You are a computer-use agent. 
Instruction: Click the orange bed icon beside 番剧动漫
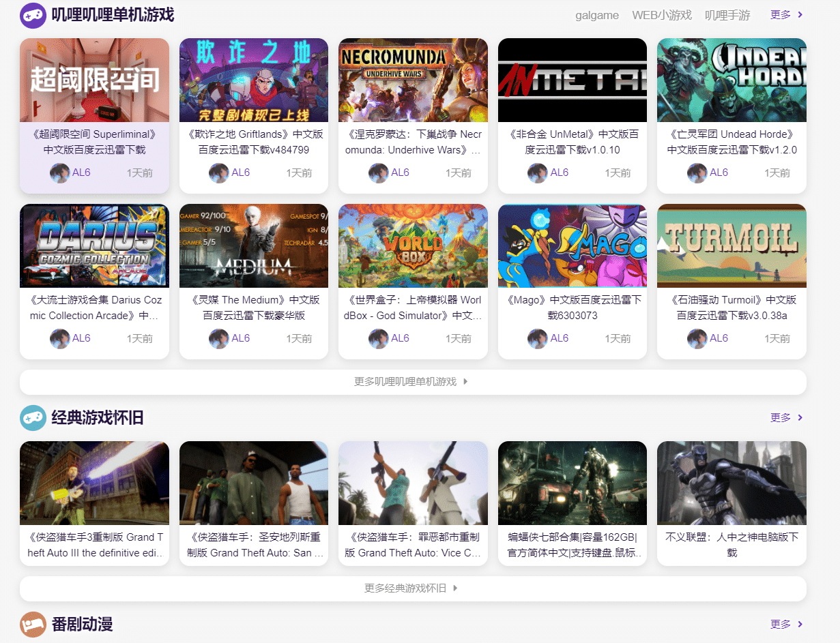click(x=33, y=624)
